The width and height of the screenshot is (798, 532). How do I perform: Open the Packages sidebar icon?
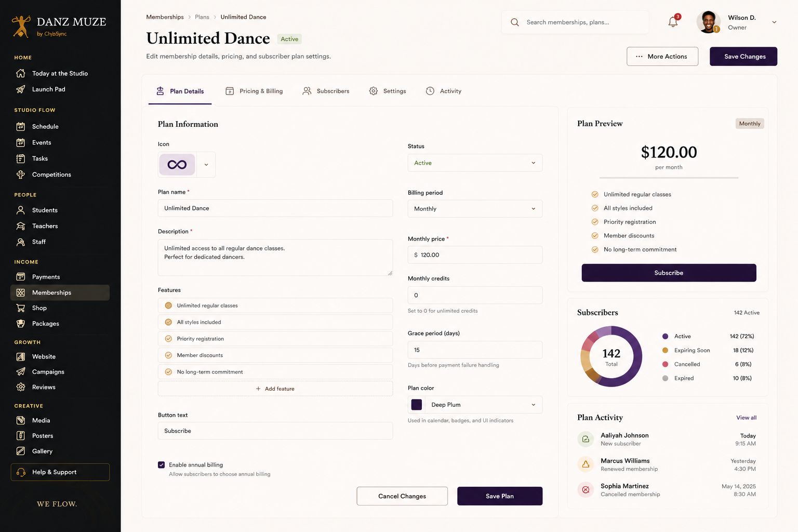tap(21, 324)
